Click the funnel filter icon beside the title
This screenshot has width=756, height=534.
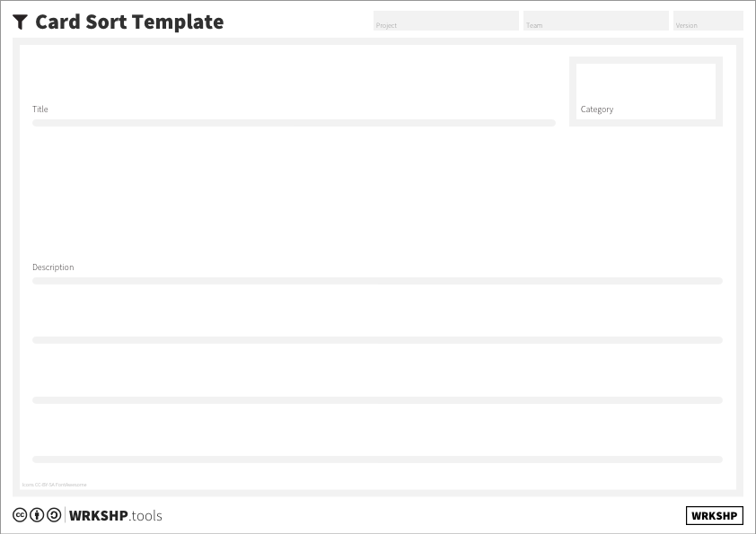21,22
